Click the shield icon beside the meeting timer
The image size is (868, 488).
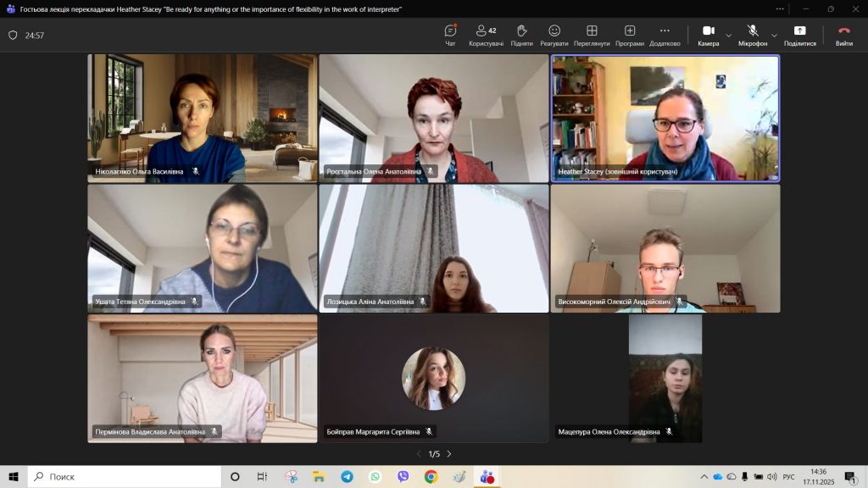click(13, 36)
